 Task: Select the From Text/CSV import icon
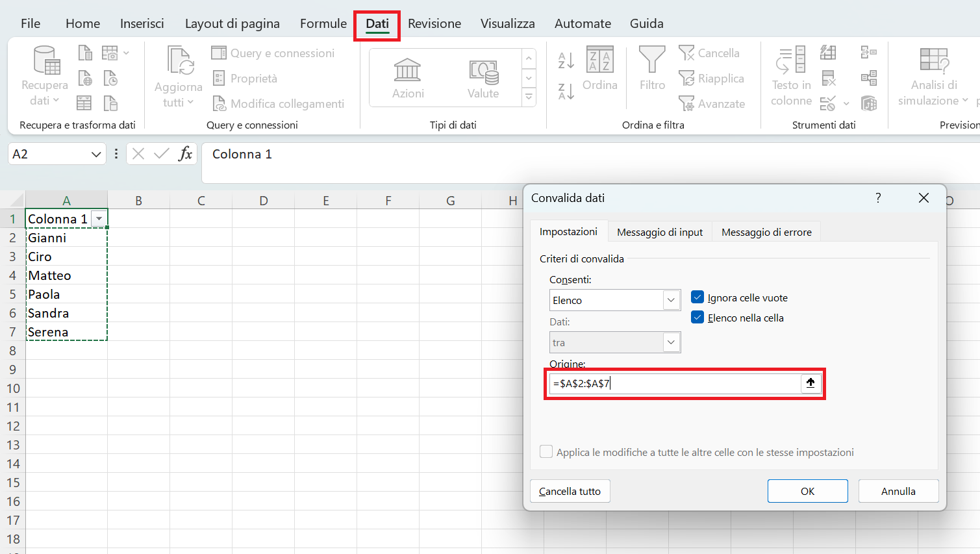85,53
